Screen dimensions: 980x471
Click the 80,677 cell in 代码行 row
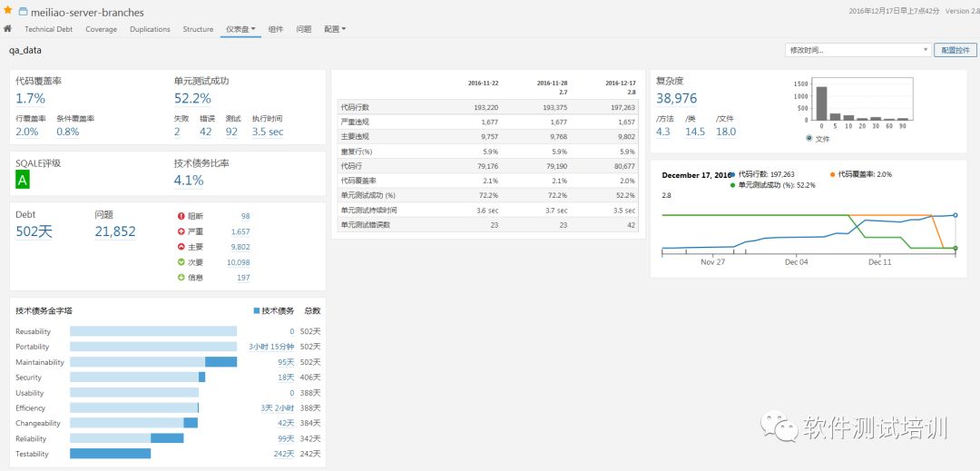624,167
